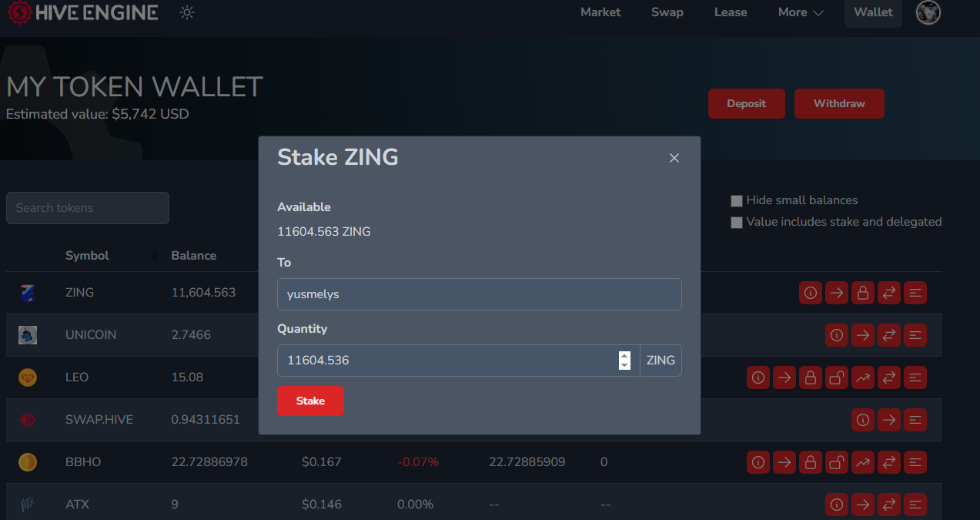Open history lines icon for ATX
Screen dimensions: 980x520
pos(915,505)
